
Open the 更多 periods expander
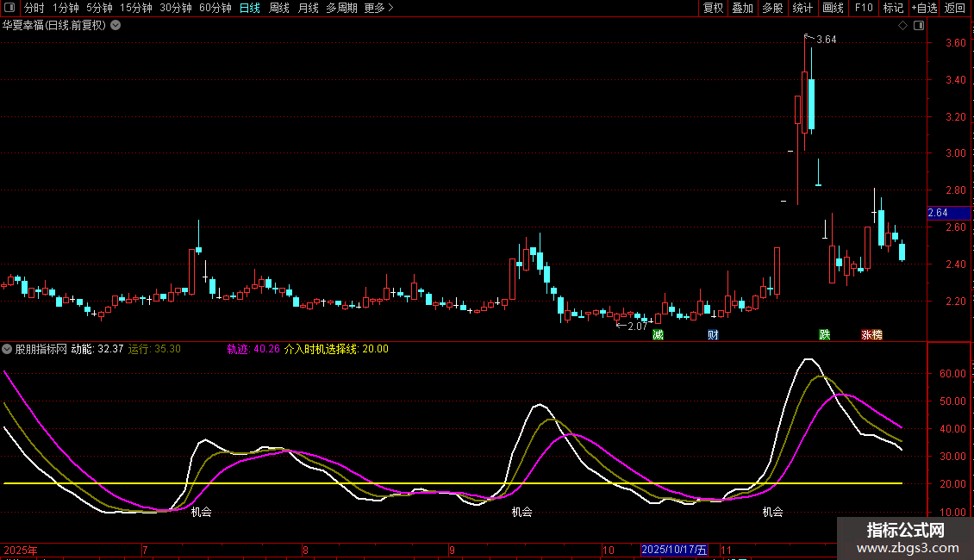378,8
